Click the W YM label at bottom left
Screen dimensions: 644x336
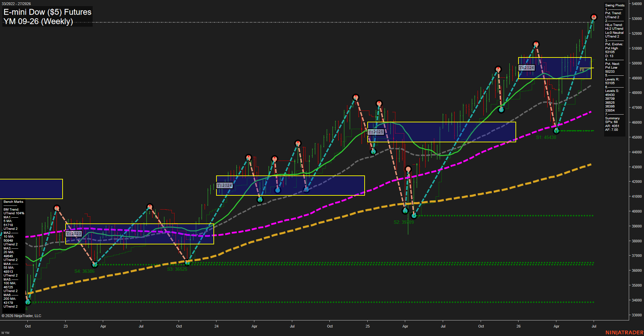pos(5,333)
